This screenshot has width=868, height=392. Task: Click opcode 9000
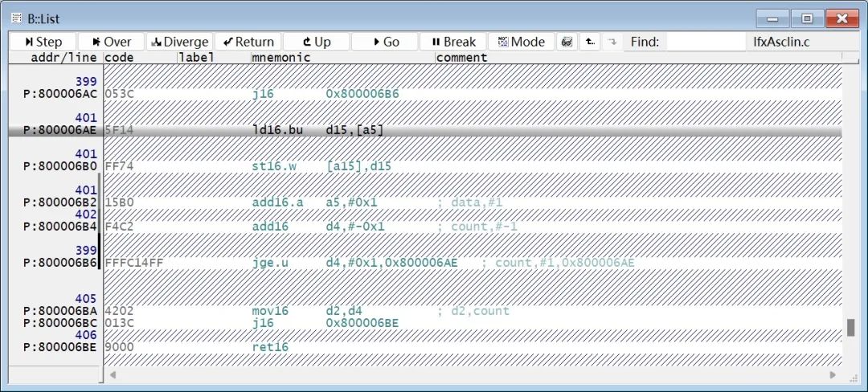coord(119,347)
